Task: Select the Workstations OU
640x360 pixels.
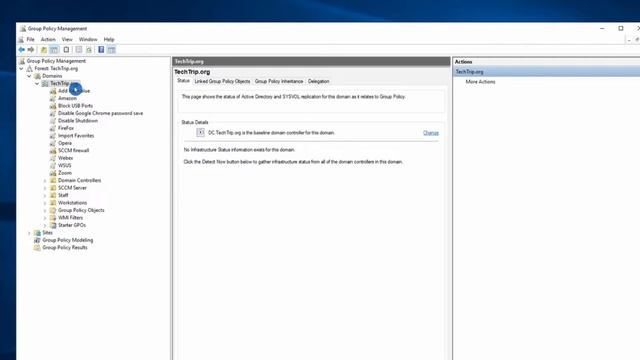Action: pyautogui.click(x=72, y=203)
